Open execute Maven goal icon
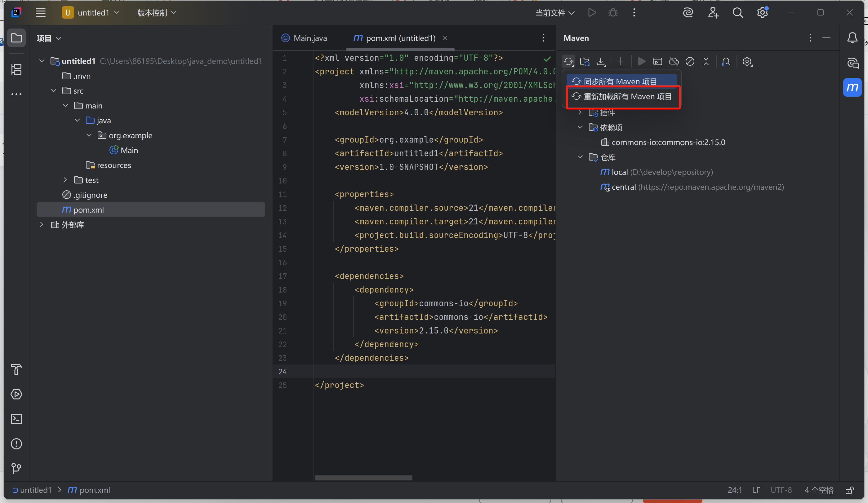The height and width of the screenshot is (503, 868). pyautogui.click(x=657, y=62)
